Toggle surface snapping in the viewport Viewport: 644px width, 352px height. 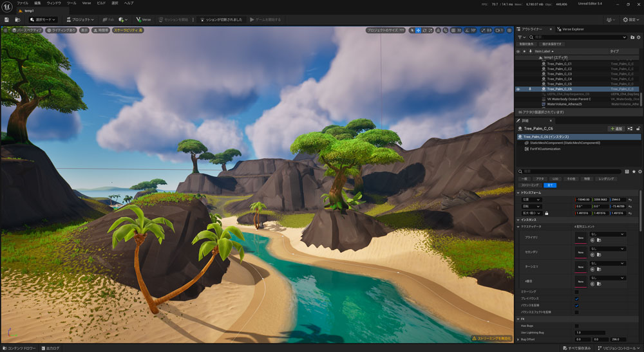coord(445,30)
